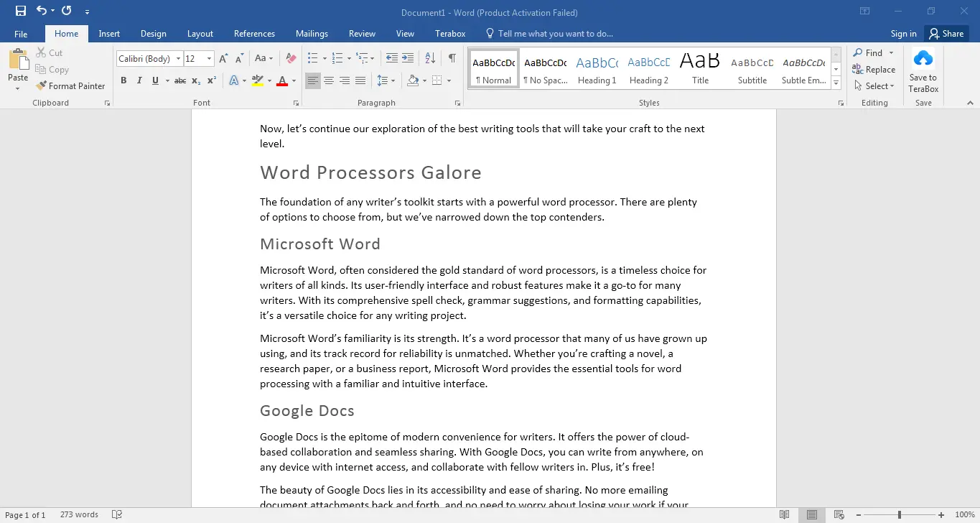This screenshot has height=523, width=980.
Task: Toggle bold formatting
Action: pos(123,80)
